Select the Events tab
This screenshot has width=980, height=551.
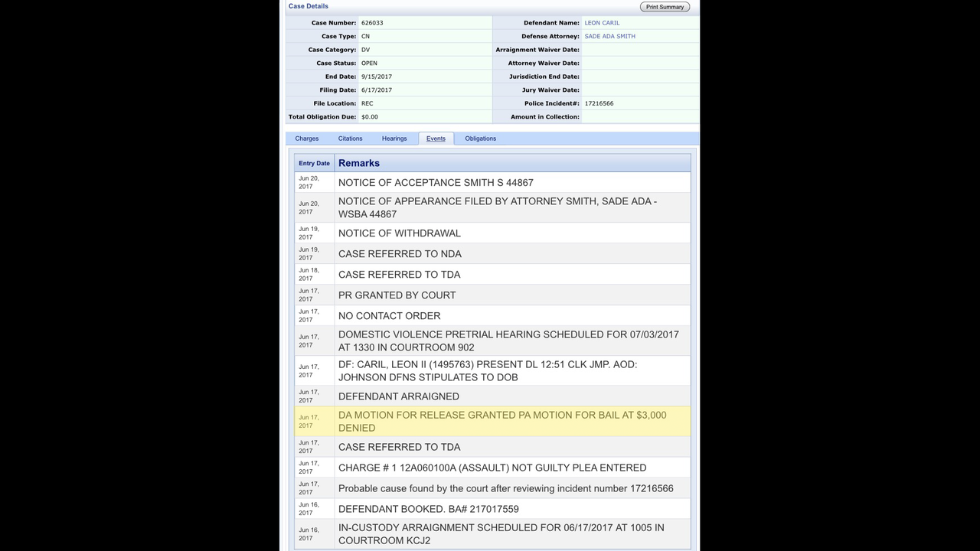[x=436, y=139]
